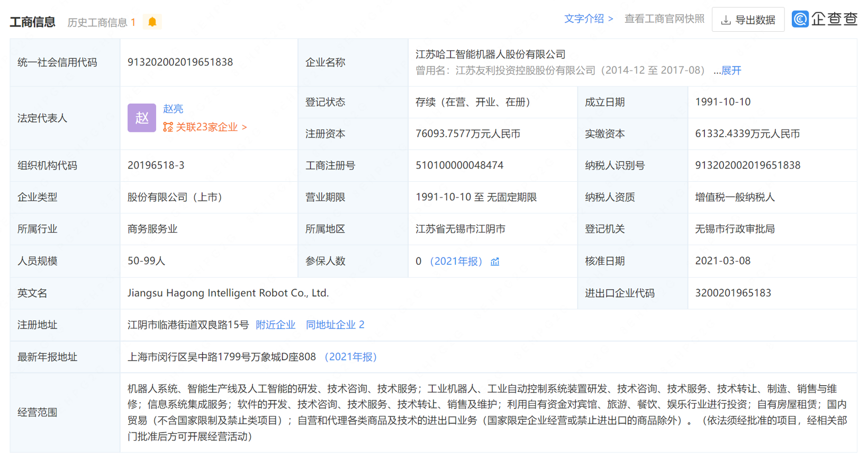Image resolution: width=868 pixels, height=454 pixels.
Task: Click the 统一社会信用代码 label cell
Action: click(65, 63)
